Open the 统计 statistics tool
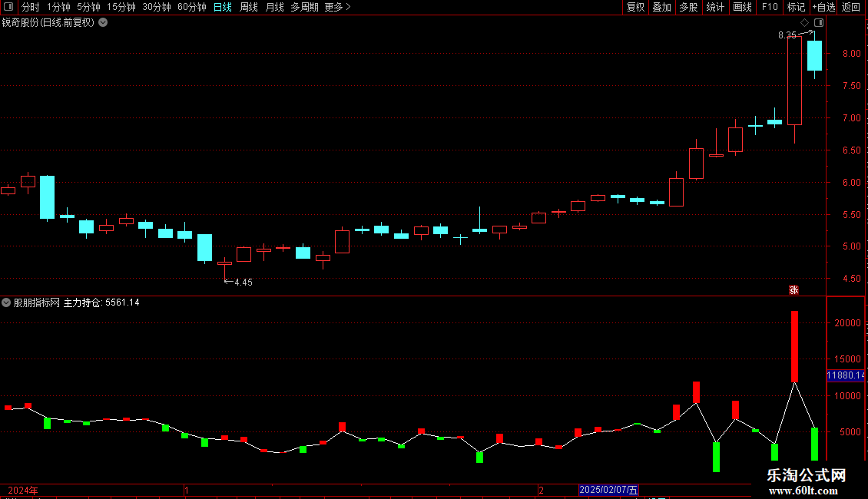This screenshot has height=499, width=868. (715, 7)
